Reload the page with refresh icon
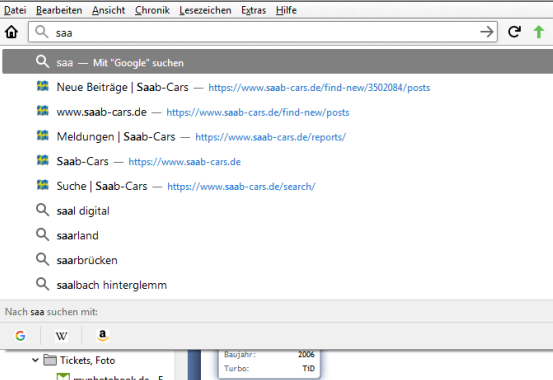This screenshot has height=380, width=553. [x=515, y=32]
